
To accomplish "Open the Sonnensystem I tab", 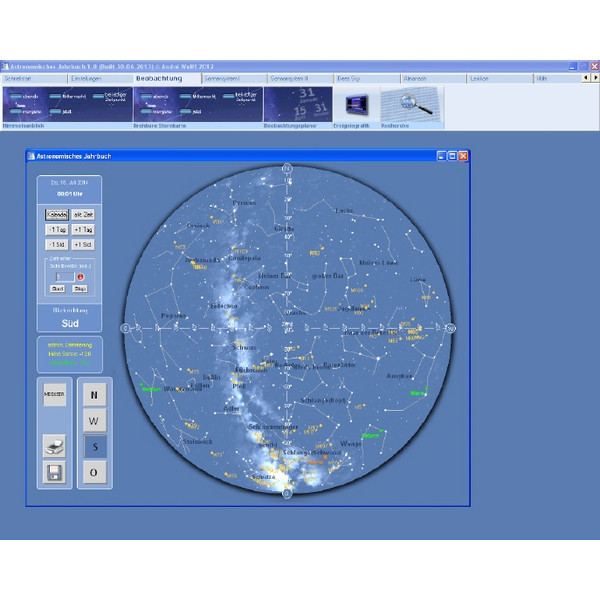I will pos(233,78).
